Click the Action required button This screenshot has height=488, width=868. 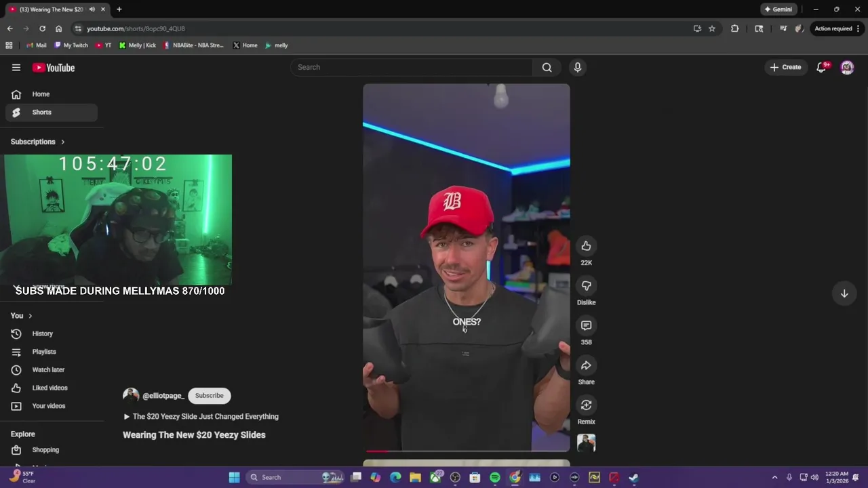[837, 28]
